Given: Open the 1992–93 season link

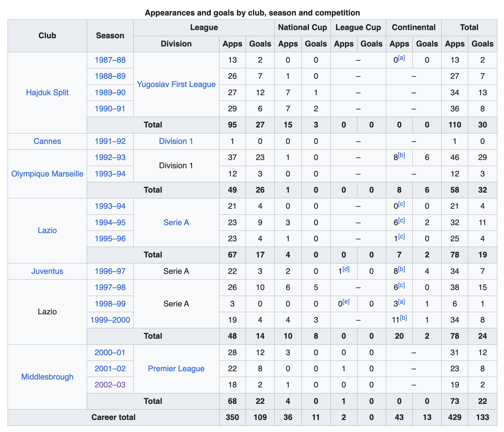Looking at the screenshot, I should pyautogui.click(x=110, y=157).
